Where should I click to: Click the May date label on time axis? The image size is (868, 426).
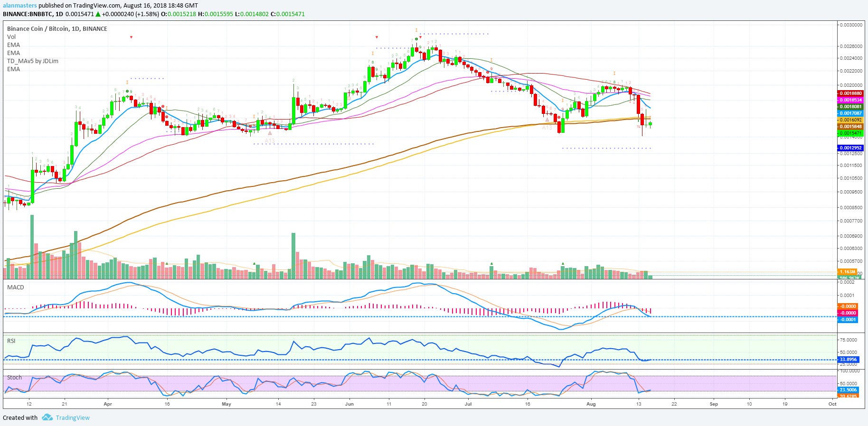click(226, 404)
